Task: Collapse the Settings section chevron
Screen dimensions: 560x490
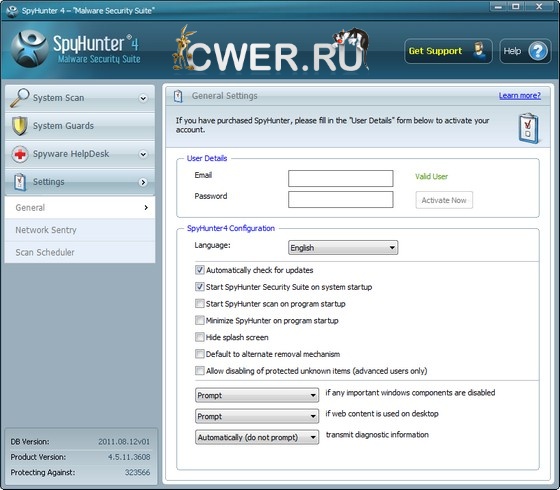Action: click(x=143, y=182)
